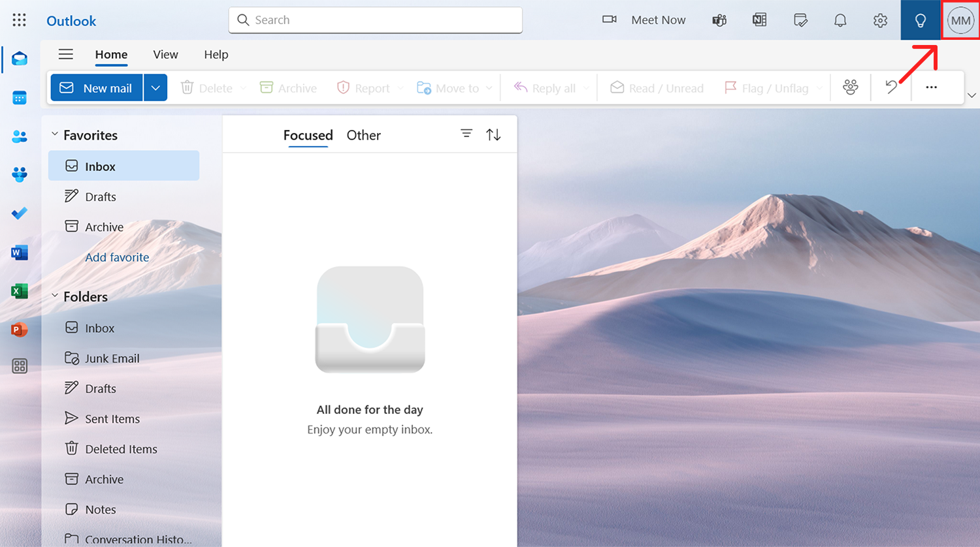Open the message Filter icon
Viewport: 980px width, 547px height.
tap(466, 134)
